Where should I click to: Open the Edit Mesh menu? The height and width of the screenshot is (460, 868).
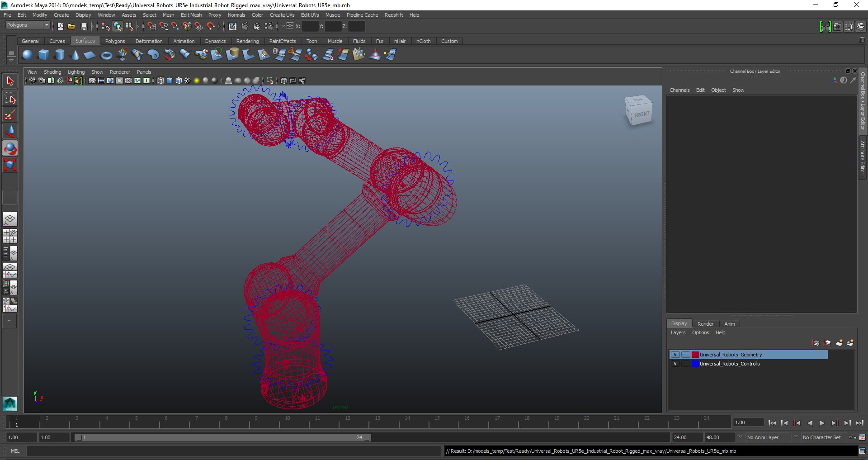pos(191,15)
